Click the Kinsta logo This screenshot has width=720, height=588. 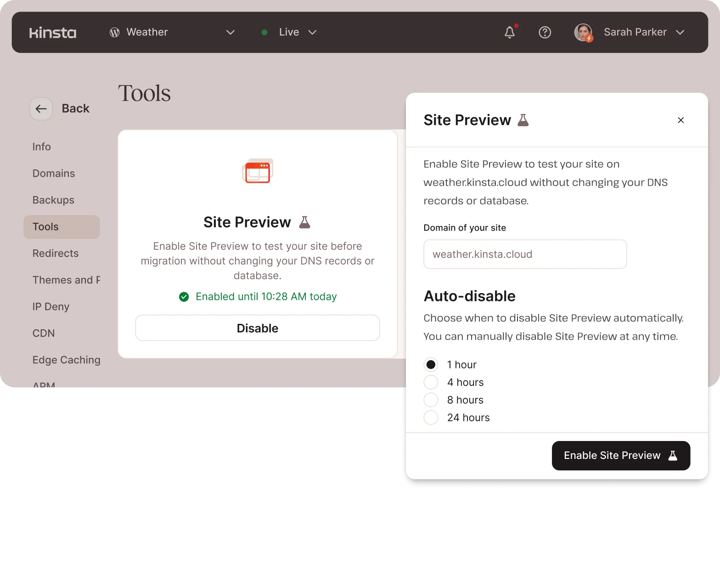(x=53, y=33)
